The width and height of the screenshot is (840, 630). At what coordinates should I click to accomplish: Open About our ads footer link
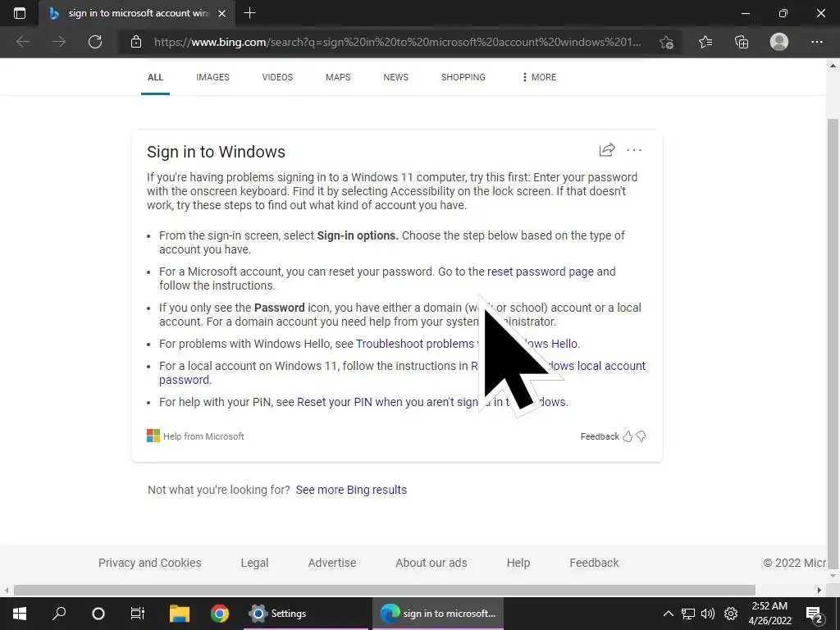[431, 563]
